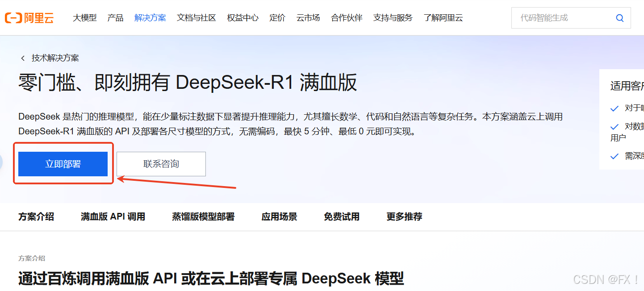
Task: Switch to the 满血版 API 调用 tab
Action: [113, 217]
